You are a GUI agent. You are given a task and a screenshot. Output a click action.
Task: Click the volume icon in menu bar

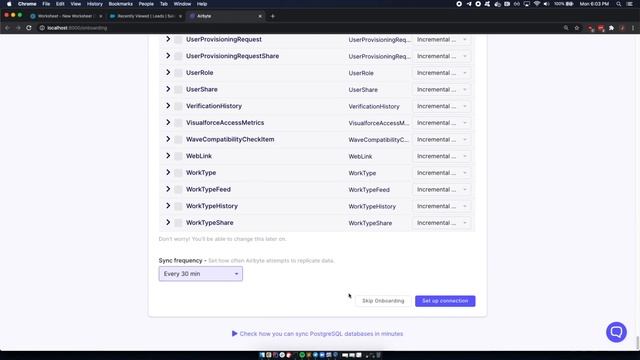coord(546,4)
